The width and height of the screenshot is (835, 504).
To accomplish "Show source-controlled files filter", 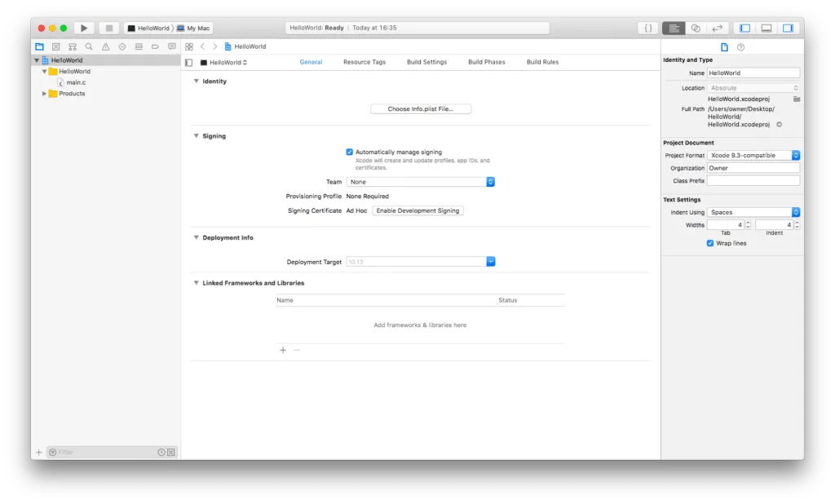I will tap(171, 453).
